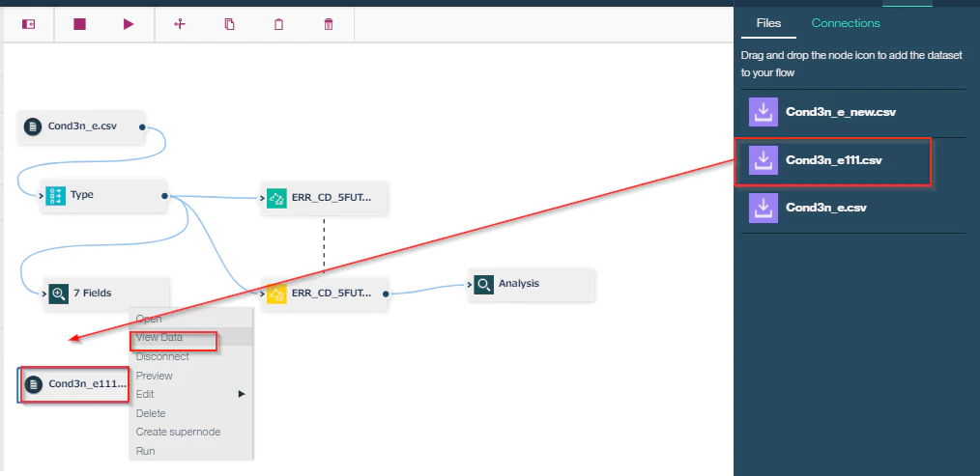Click the Cond3n_e111.csv file name in Files

pos(834,160)
